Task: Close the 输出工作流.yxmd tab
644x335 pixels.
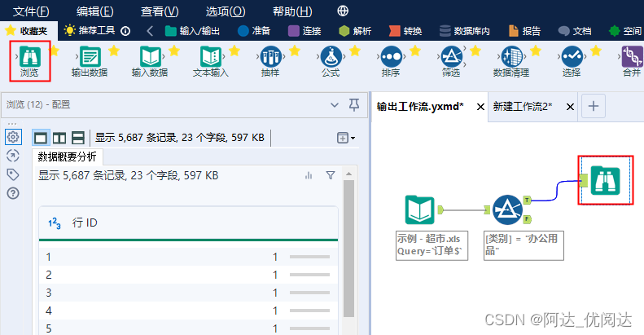Action: 480,107
